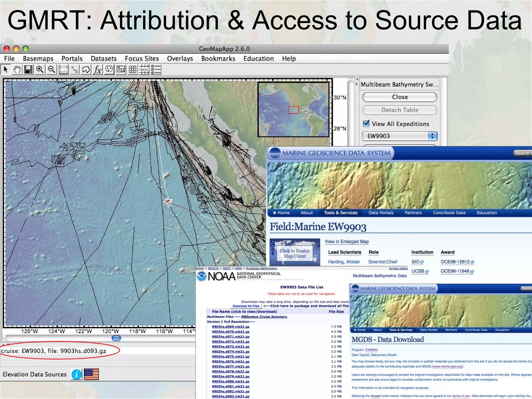Click Click to Enable Map Client thumbnail

pyautogui.click(x=295, y=252)
